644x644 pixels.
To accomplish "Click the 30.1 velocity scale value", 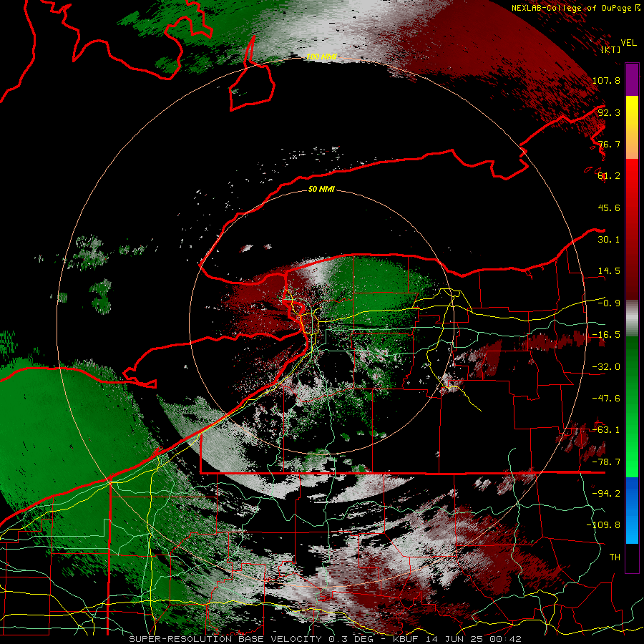I will pos(609,240).
